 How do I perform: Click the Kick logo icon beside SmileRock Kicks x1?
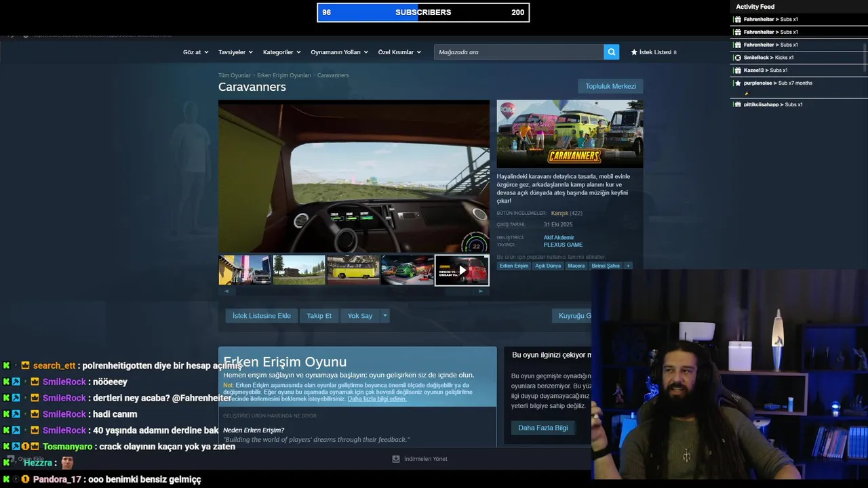coord(738,58)
